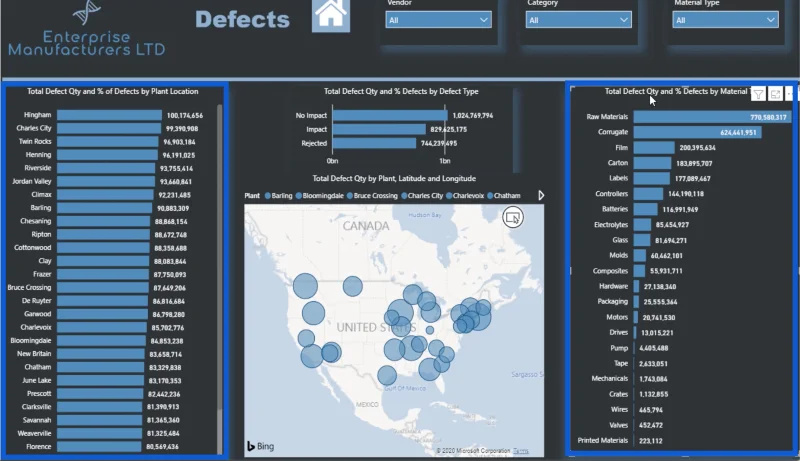Image resolution: width=800 pixels, height=461 pixels.
Task: Open focus mode on Material chart
Action: [776, 94]
